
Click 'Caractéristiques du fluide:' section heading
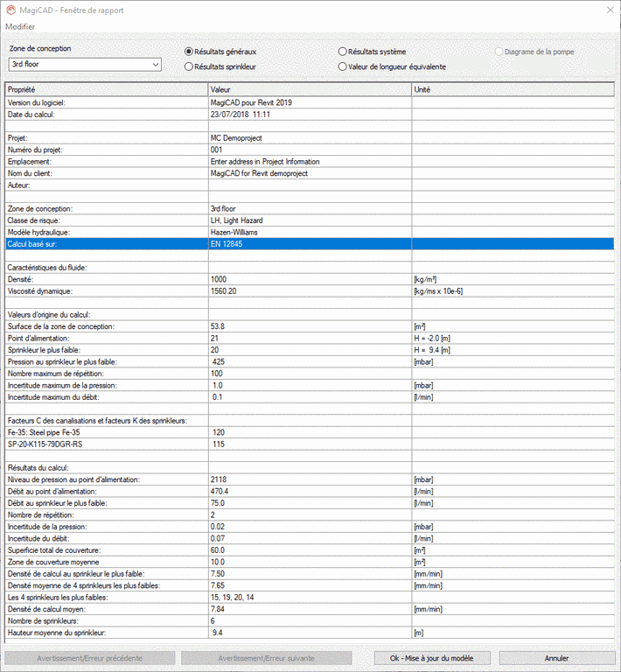coord(47,268)
